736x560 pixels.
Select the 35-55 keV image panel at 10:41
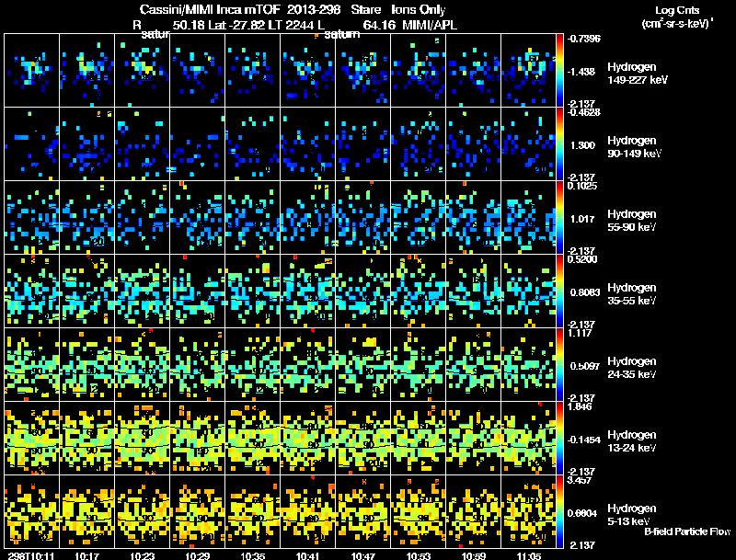pos(308,291)
